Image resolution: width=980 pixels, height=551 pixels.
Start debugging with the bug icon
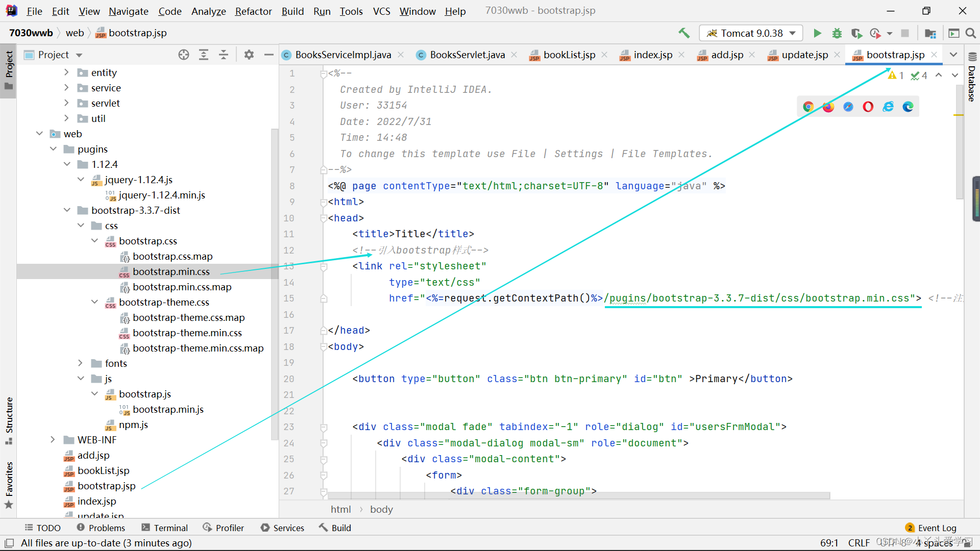click(837, 33)
